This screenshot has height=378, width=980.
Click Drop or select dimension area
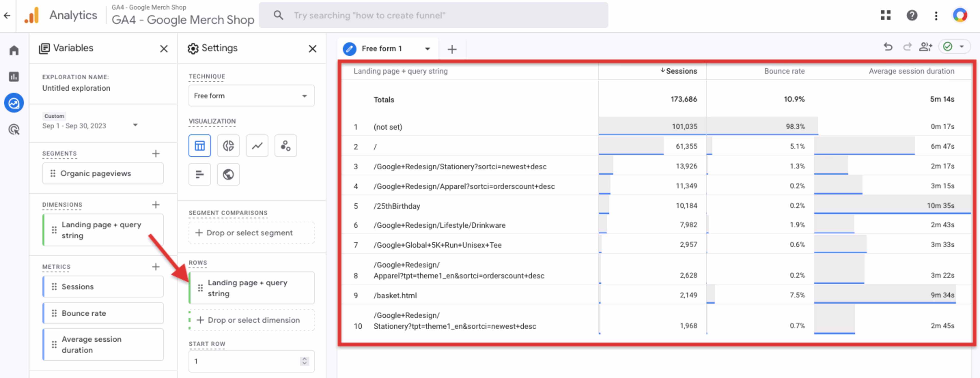coord(253,320)
